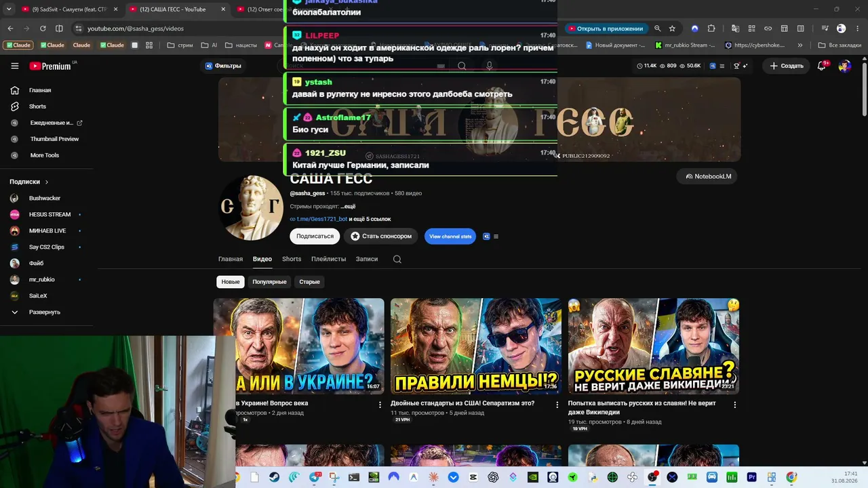Viewport: 868px width, 488px height.
Task: Open the YouTube notifications bell
Action: (x=822, y=66)
